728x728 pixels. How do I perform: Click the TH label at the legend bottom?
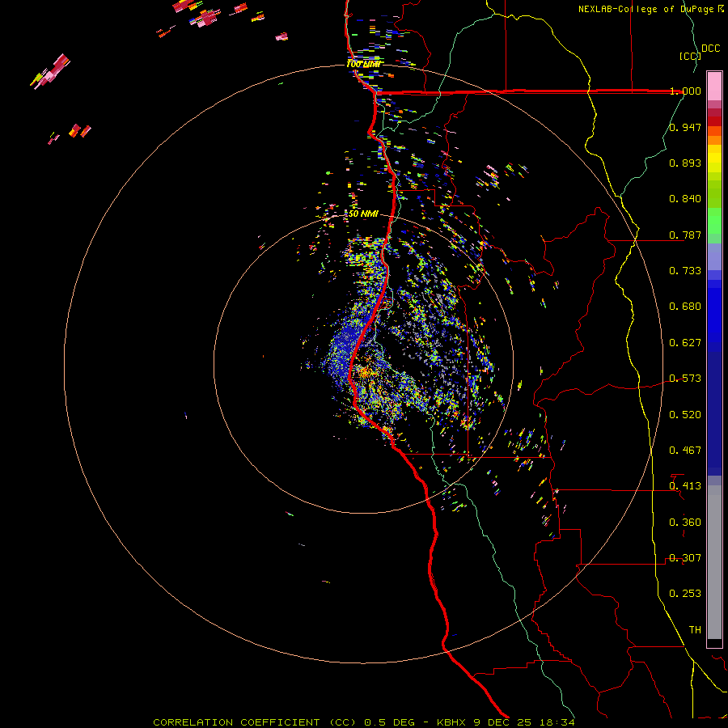pyautogui.click(x=695, y=630)
